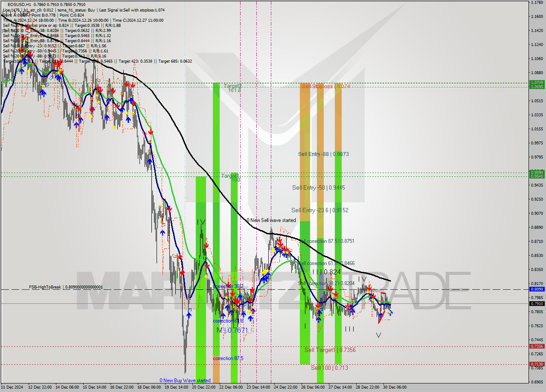Click '0 New Sell wave started' annotation
The width and height of the screenshot is (546, 392).
point(271,220)
